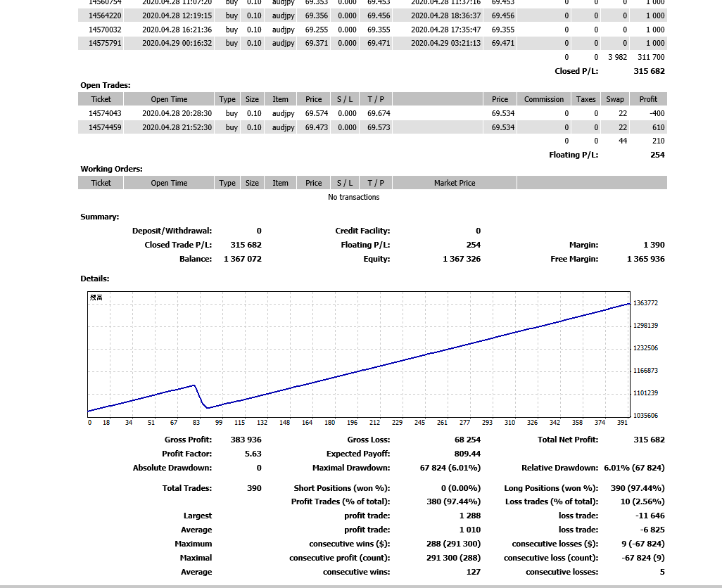Click the Balance value 1 367 072

242,259
